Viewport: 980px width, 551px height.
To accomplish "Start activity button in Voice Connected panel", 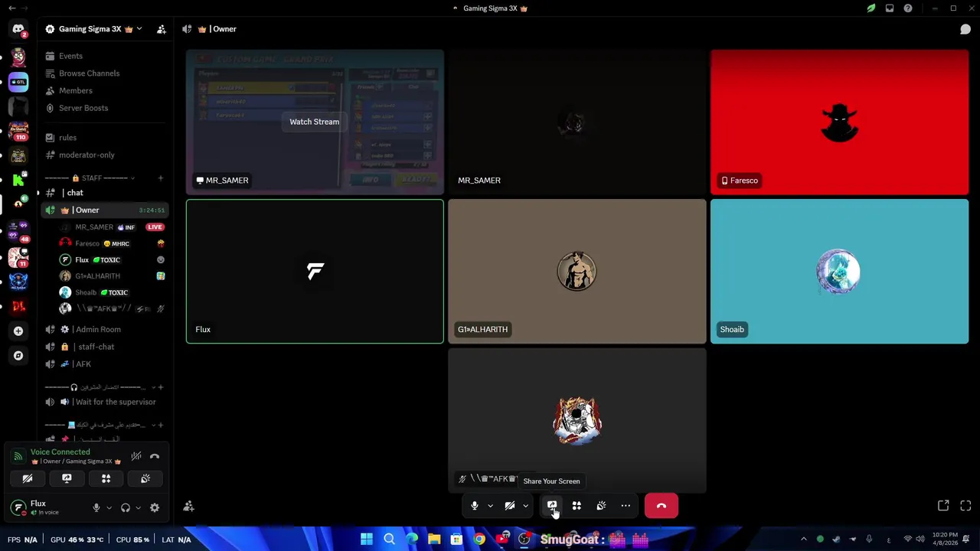I will coord(106,478).
